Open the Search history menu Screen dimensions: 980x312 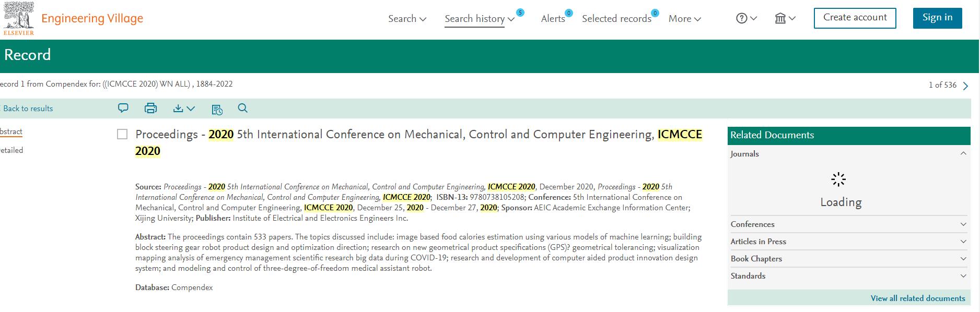(x=480, y=19)
